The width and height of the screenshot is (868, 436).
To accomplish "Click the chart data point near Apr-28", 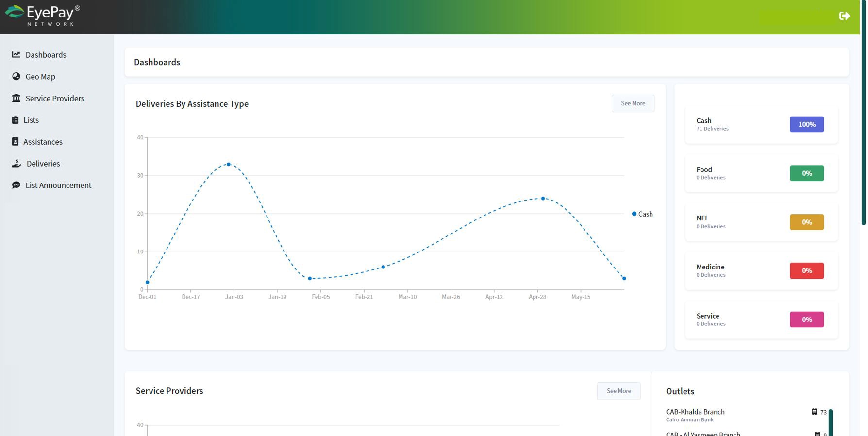I will pyautogui.click(x=543, y=198).
